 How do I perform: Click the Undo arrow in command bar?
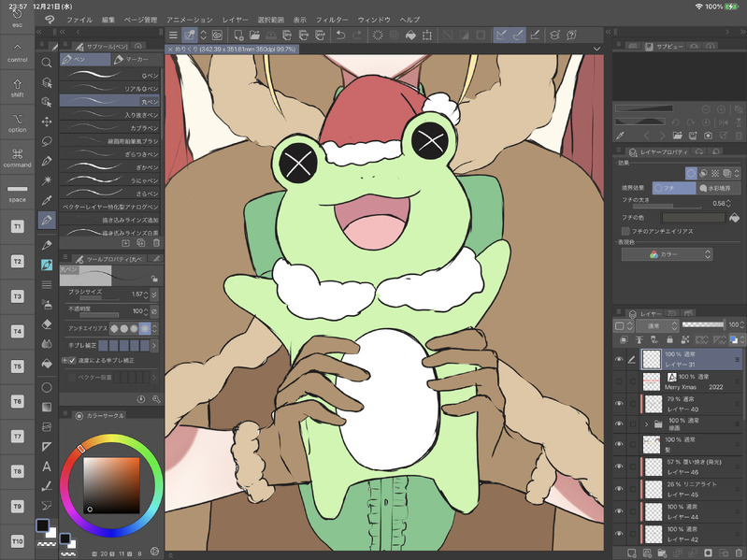click(340, 36)
